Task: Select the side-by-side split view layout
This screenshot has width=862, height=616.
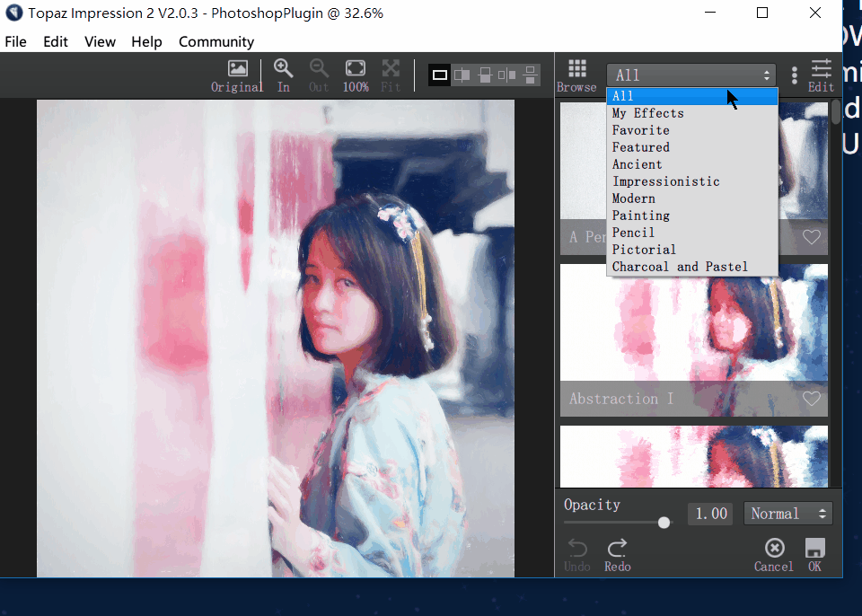Action: [x=462, y=75]
